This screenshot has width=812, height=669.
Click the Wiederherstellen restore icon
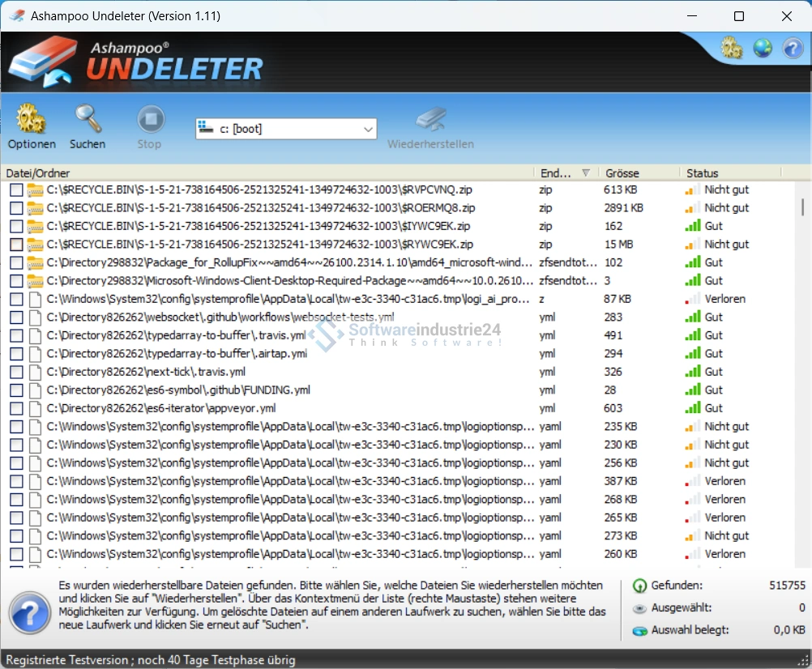pos(430,120)
